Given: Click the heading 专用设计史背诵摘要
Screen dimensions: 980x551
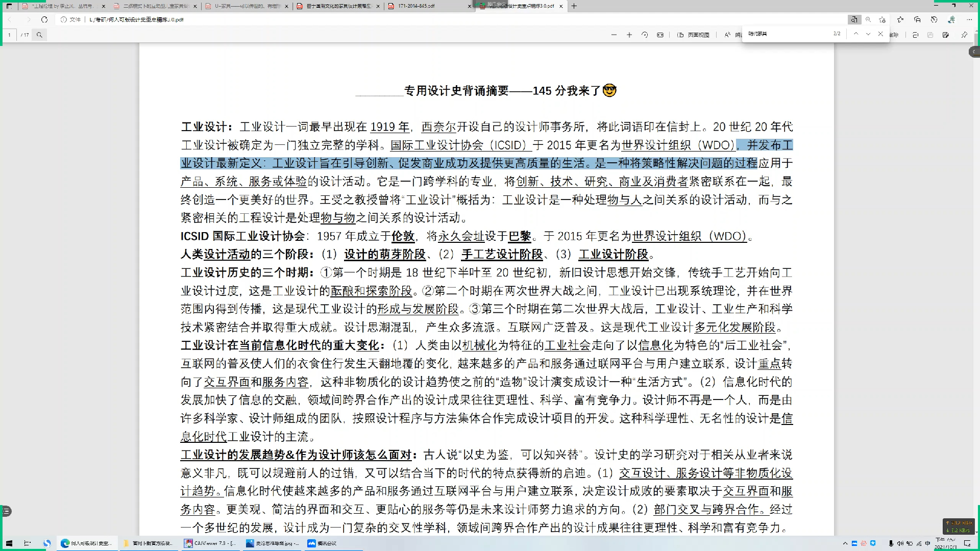Looking at the screenshot, I should click(x=456, y=91).
